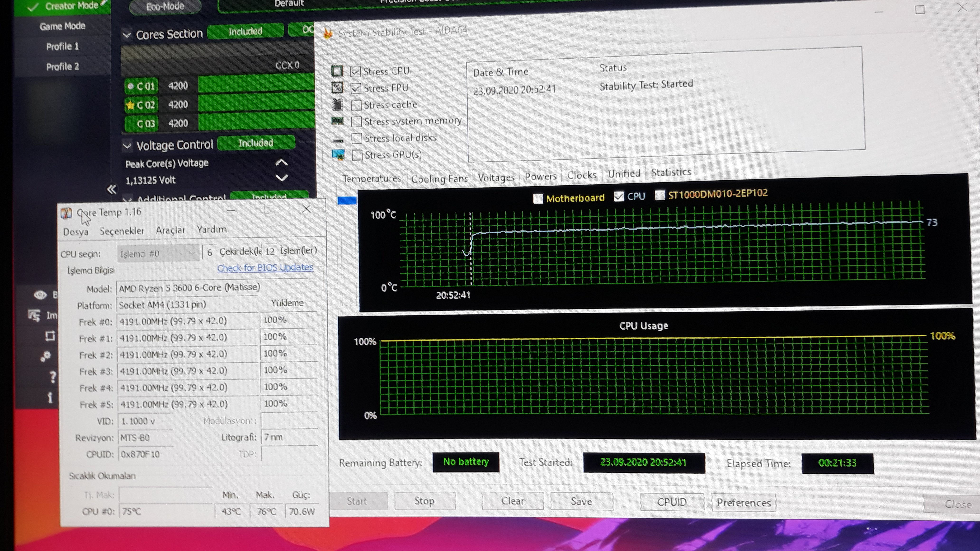The width and height of the screenshot is (980, 551).
Task: Click the question mark help icon in CTR sidebar
Action: click(53, 377)
